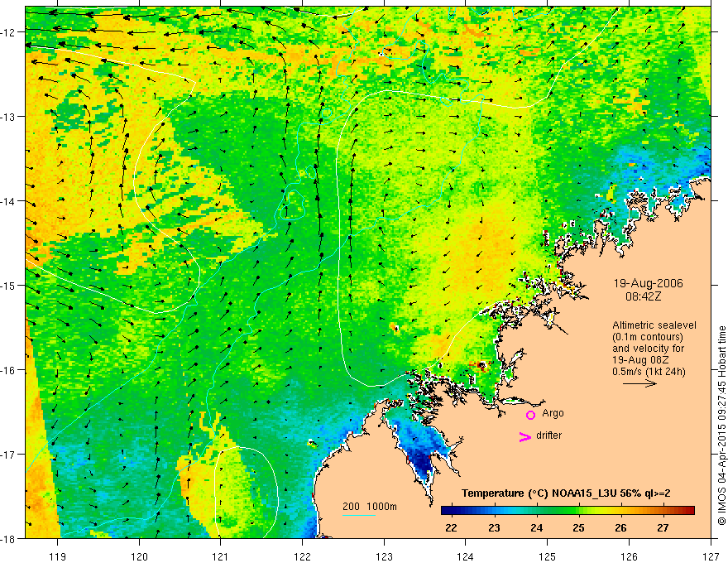Click the color bar value 23
This screenshot has height=563, width=728.
pos(494,527)
